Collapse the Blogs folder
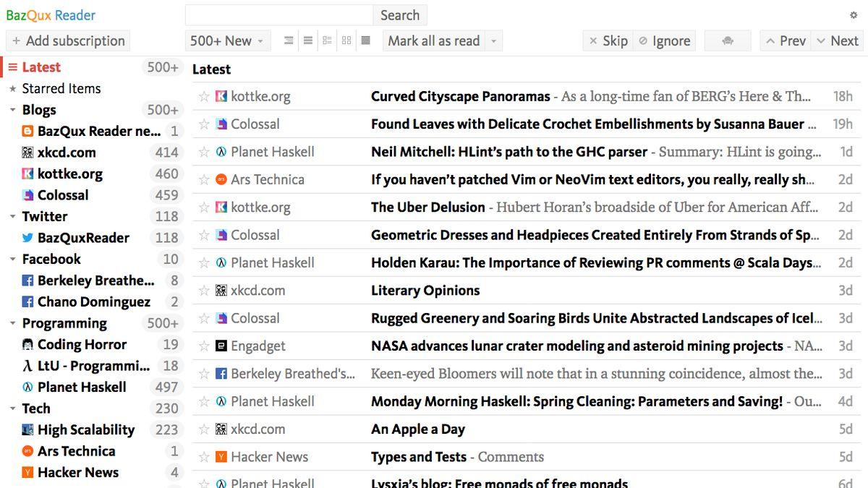Image resolution: width=868 pixels, height=488 pixels. tap(12, 110)
